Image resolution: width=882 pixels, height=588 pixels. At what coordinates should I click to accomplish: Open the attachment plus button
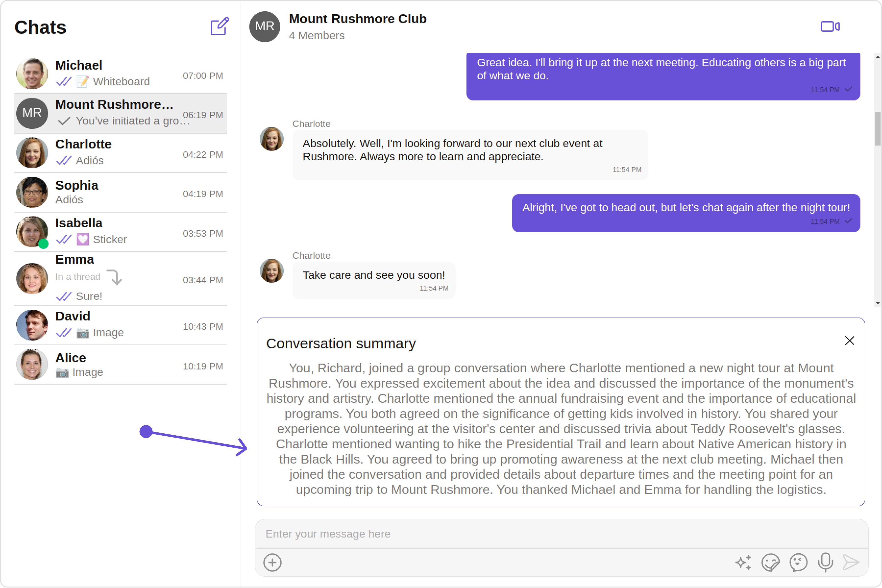(272, 563)
